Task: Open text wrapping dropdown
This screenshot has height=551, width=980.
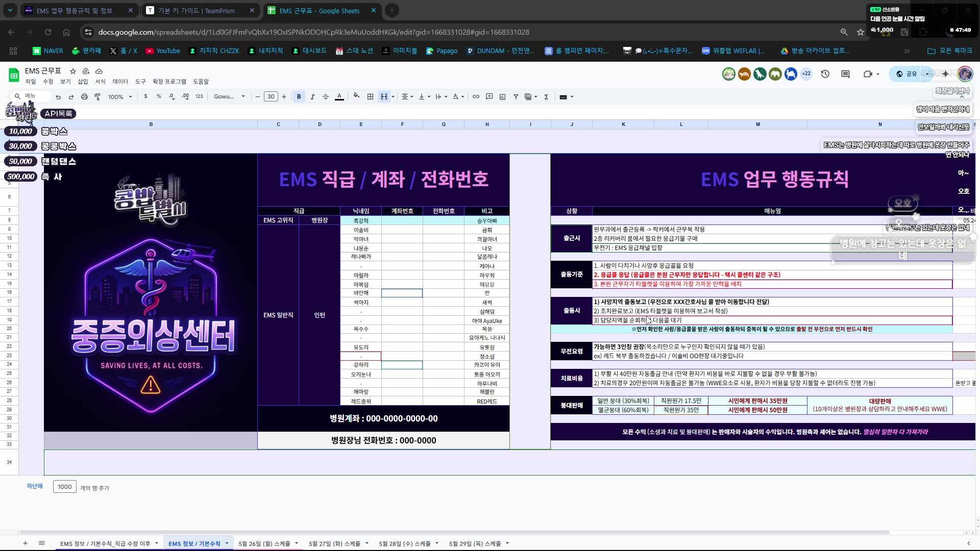Action: (442, 96)
